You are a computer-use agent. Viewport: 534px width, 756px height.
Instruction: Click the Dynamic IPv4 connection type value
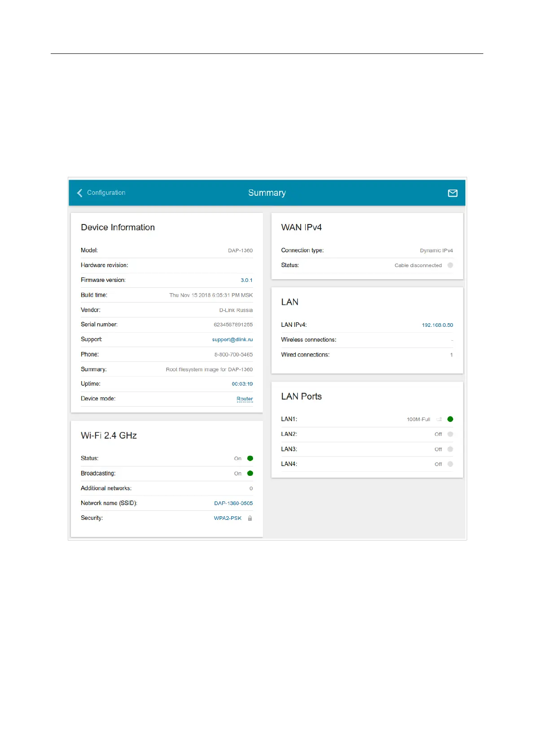click(437, 251)
